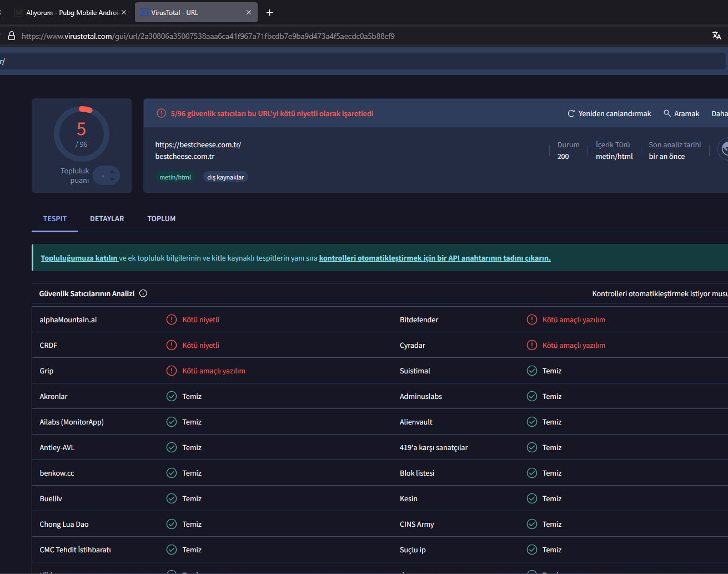The height and width of the screenshot is (574, 728).
Task: Click the translate page icon in address bar
Action: [x=717, y=36]
